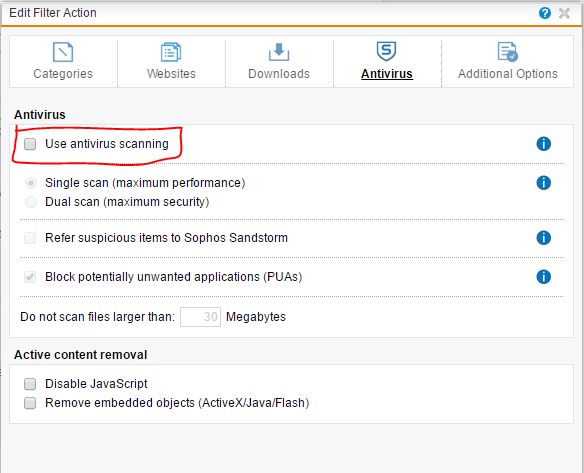Click the Downloads arrow icon

pyautogui.click(x=279, y=52)
